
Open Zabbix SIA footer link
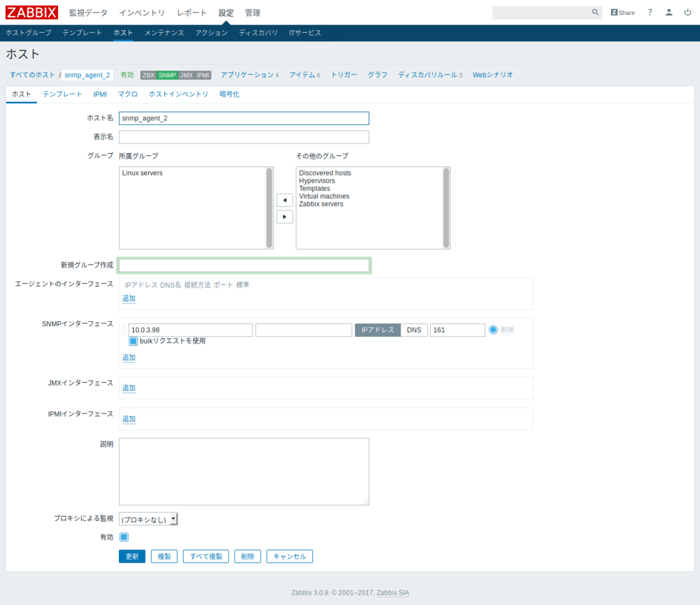click(393, 593)
